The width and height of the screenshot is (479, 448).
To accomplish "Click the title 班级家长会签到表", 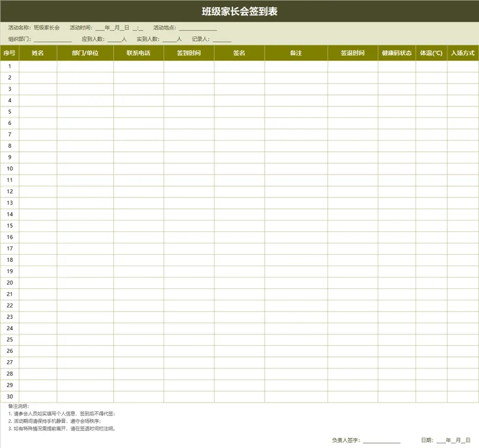I will click(239, 11).
